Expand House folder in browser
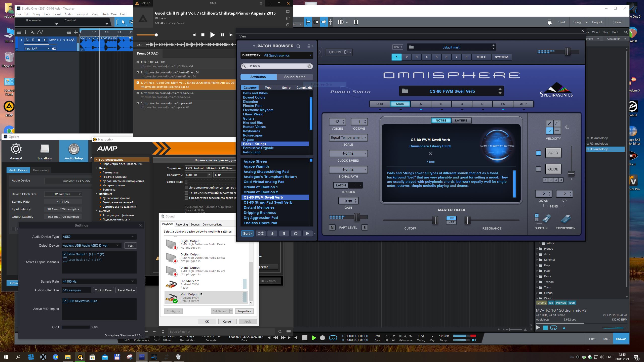 [x=537, y=249]
